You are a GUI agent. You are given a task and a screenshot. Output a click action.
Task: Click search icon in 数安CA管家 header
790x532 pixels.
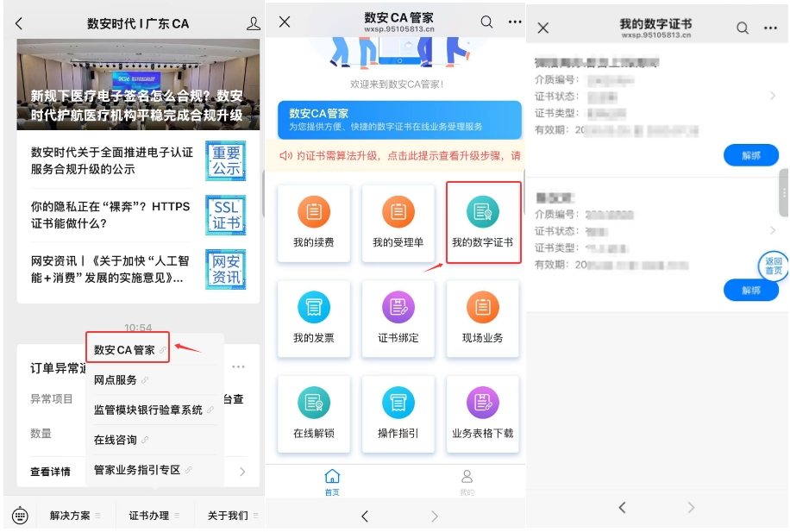[486, 22]
